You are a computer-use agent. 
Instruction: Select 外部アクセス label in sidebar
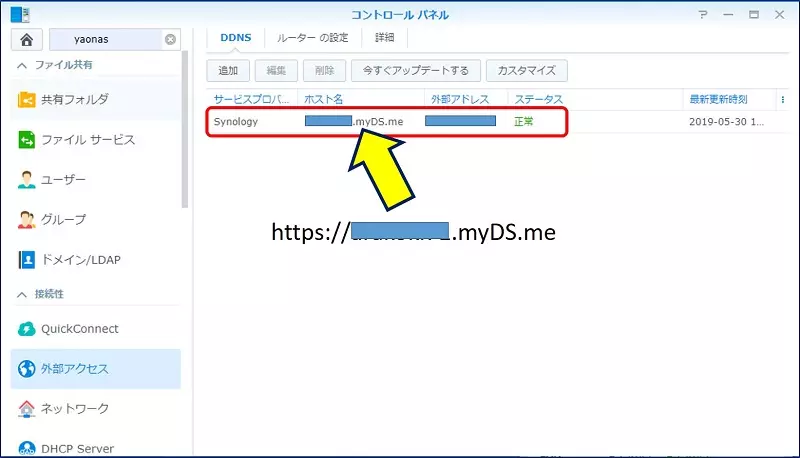pos(75,369)
